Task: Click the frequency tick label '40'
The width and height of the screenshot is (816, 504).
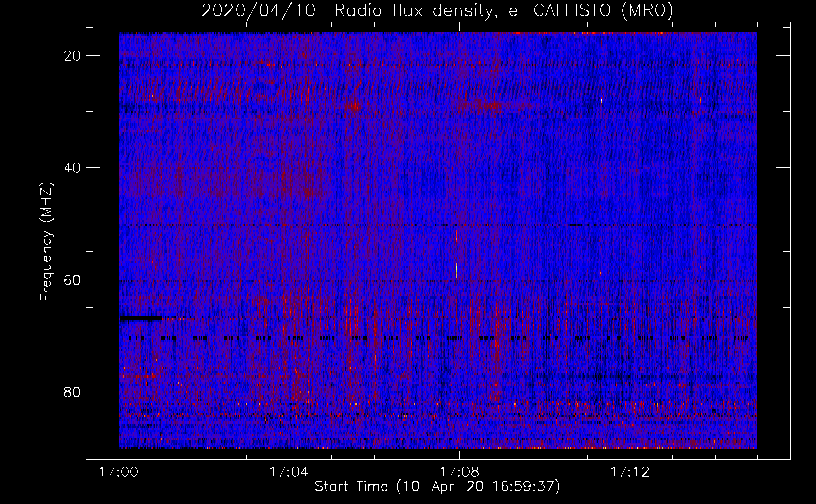Action: [73, 168]
